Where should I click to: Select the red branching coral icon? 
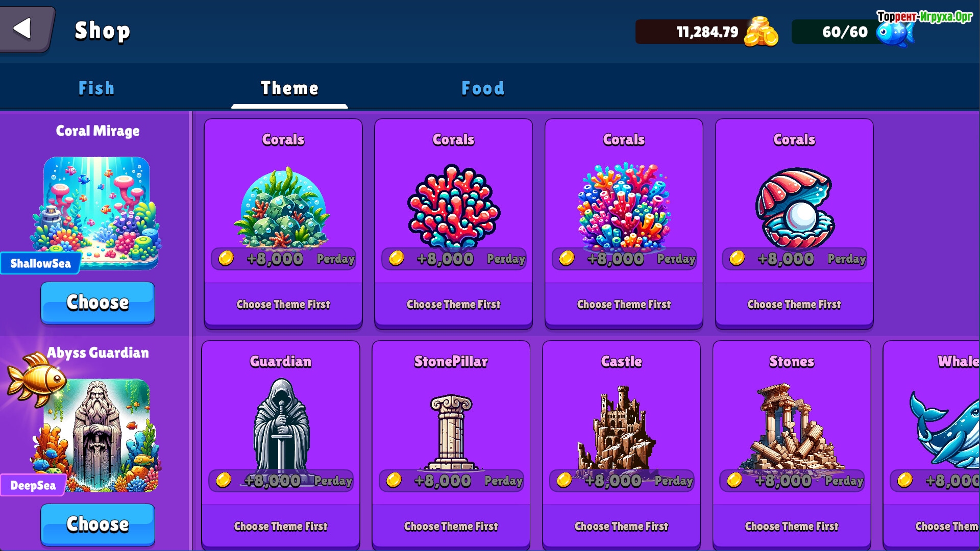[x=453, y=206]
